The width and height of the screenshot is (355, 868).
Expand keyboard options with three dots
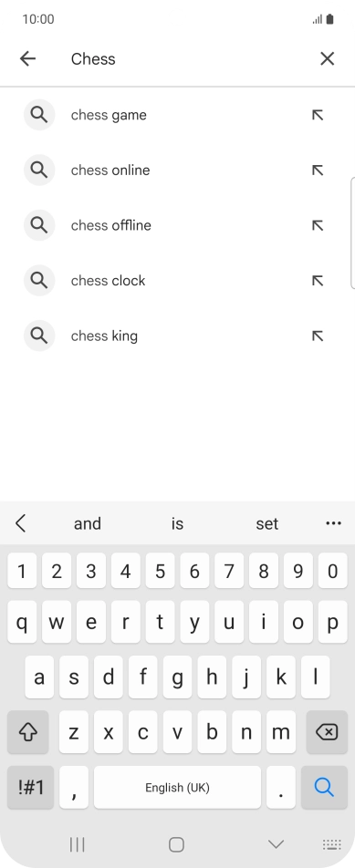(333, 523)
